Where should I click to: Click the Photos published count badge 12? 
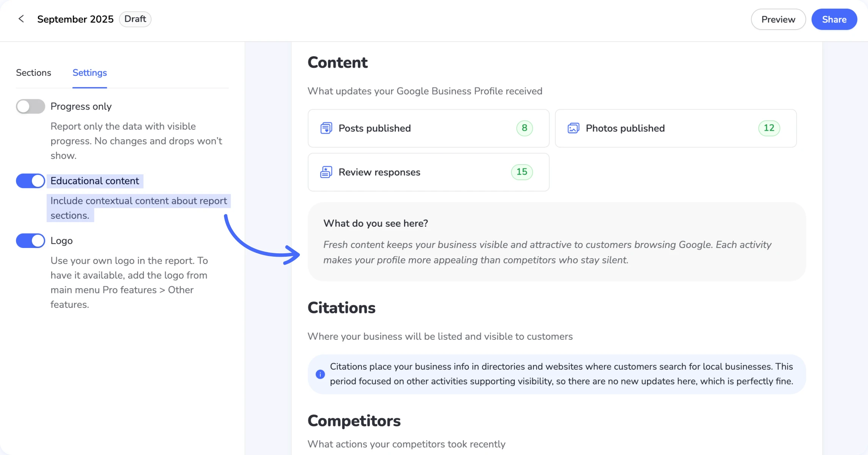point(769,128)
